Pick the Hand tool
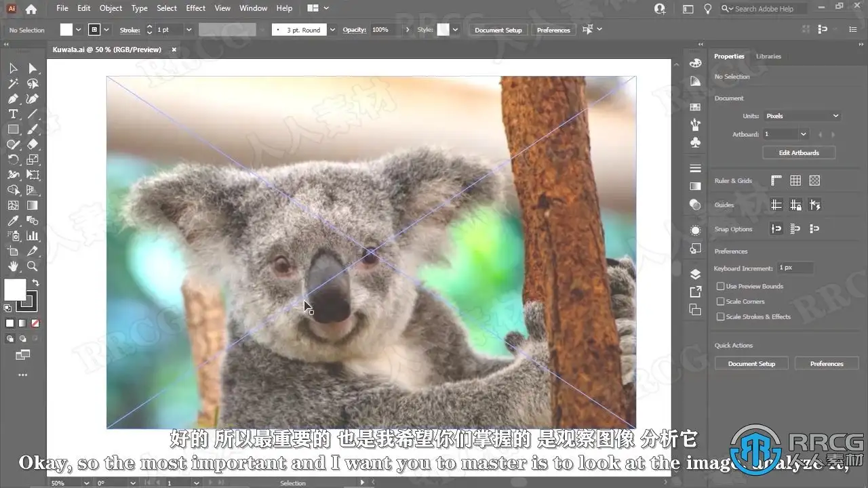This screenshot has height=488, width=868. 13,266
